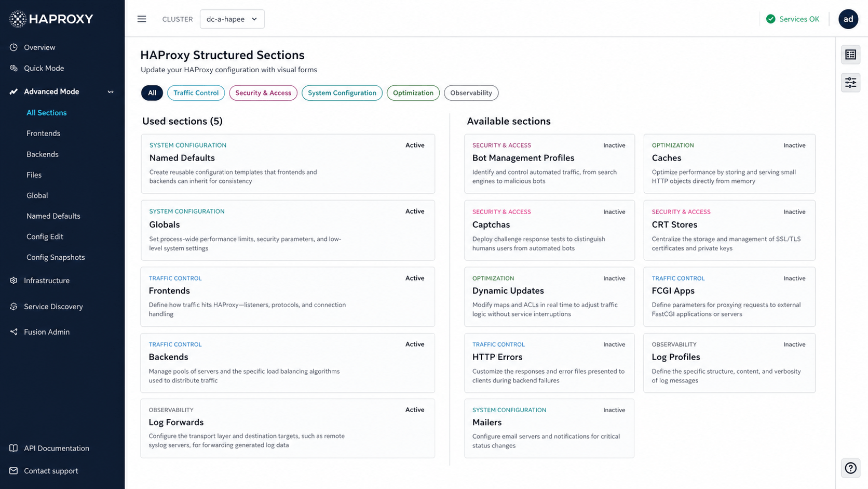Open the Globals section card
The height and width of the screenshot is (489, 868).
coord(288,230)
